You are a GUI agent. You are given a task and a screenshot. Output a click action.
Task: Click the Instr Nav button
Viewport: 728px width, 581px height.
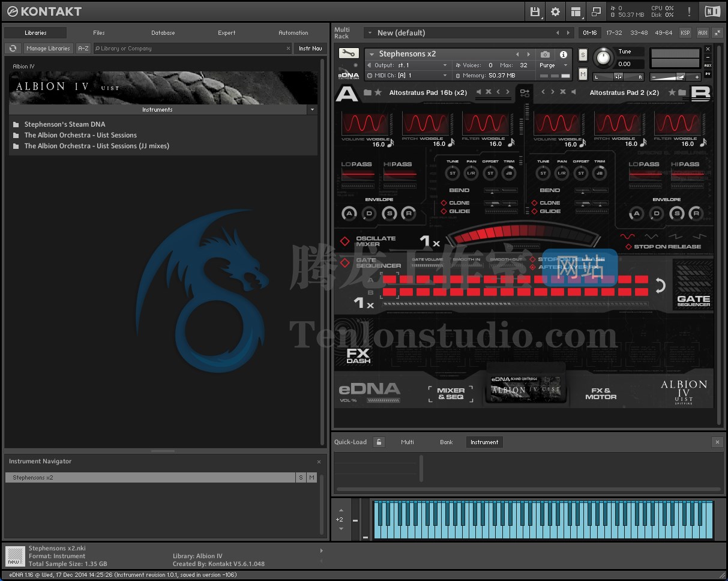[310, 49]
